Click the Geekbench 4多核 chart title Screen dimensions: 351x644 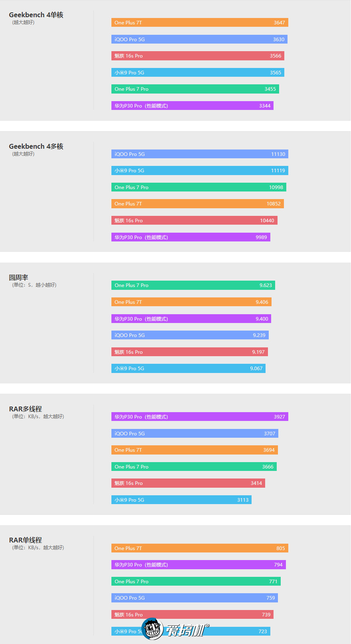tap(36, 146)
